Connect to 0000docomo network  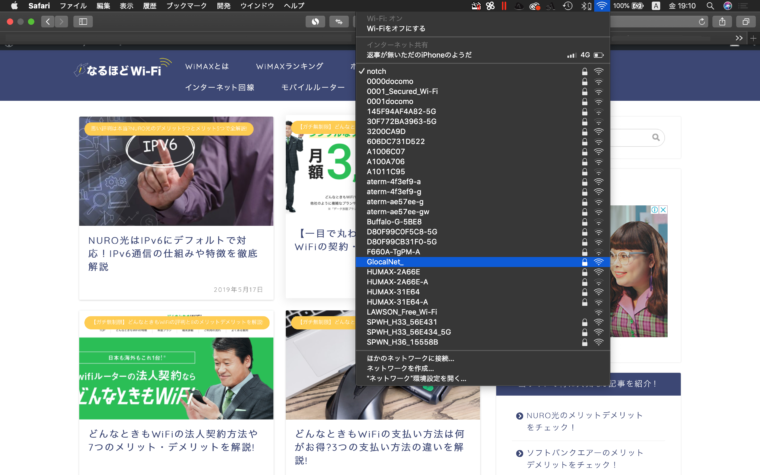click(x=482, y=81)
